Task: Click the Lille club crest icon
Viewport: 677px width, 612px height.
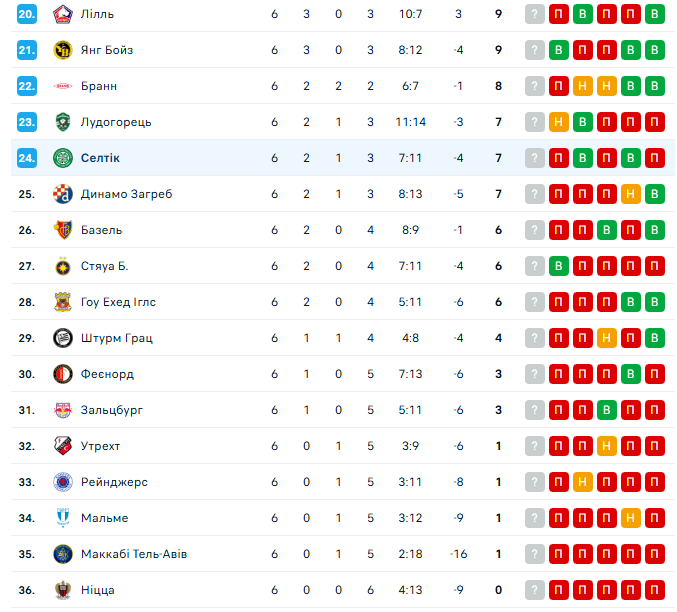Action: [x=62, y=14]
